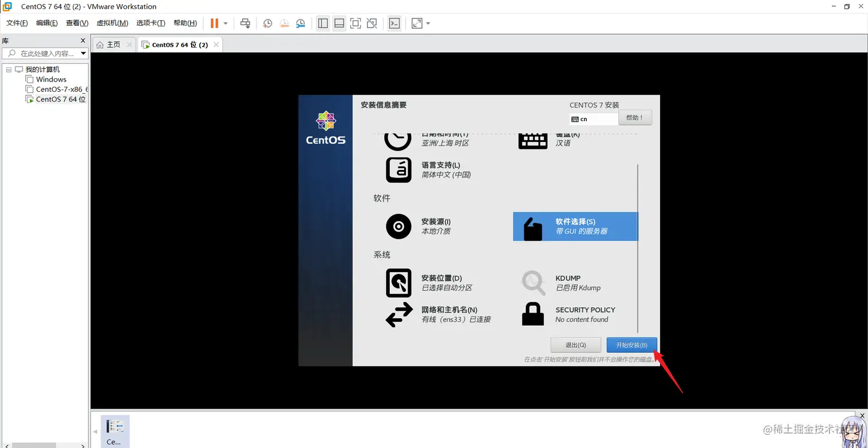Open the snapshot manager
The width and height of the screenshot is (868, 448).
click(301, 23)
